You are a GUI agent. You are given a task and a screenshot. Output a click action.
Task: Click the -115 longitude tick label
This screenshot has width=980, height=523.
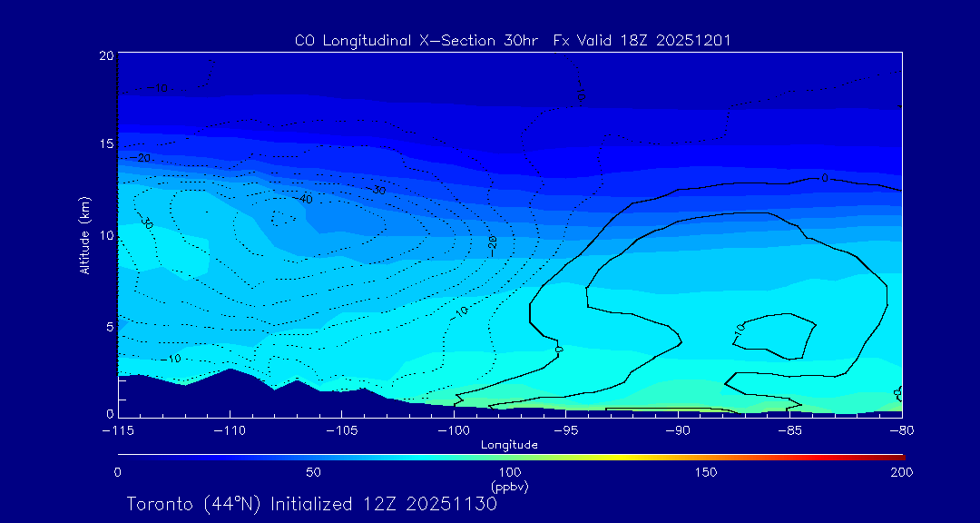click(x=118, y=430)
